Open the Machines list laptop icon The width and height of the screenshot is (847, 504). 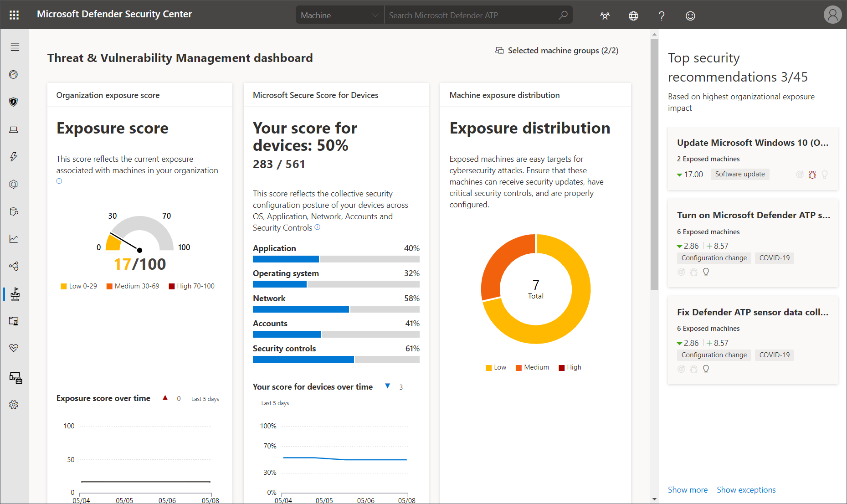coord(14,129)
